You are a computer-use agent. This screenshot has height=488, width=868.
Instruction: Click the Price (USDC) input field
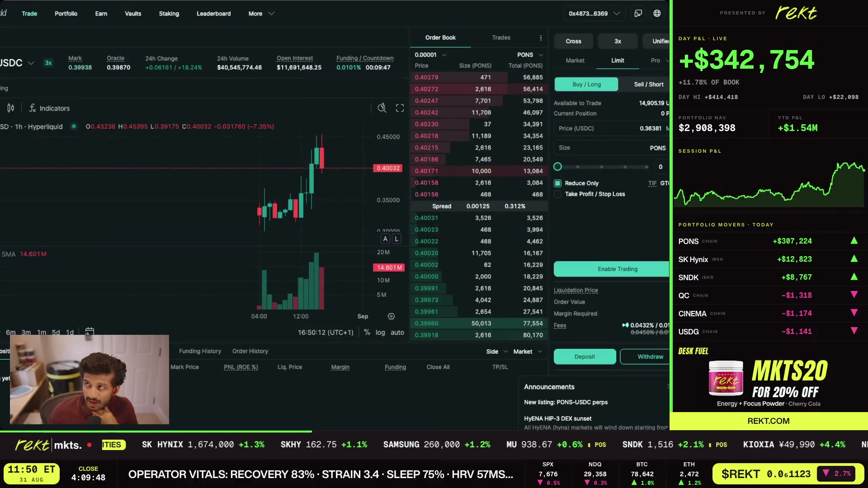pyautogui.click(x=612, y=128)
